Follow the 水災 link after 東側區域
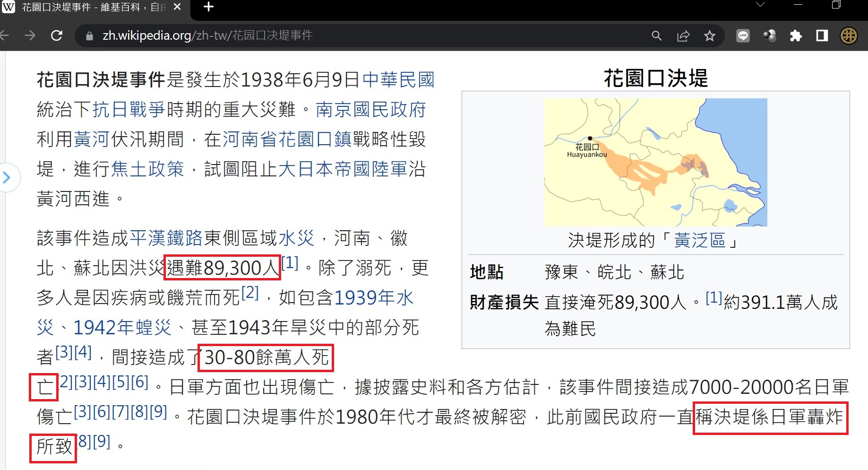The height and width of the screenshot is (470, 868). pos(296,238)
